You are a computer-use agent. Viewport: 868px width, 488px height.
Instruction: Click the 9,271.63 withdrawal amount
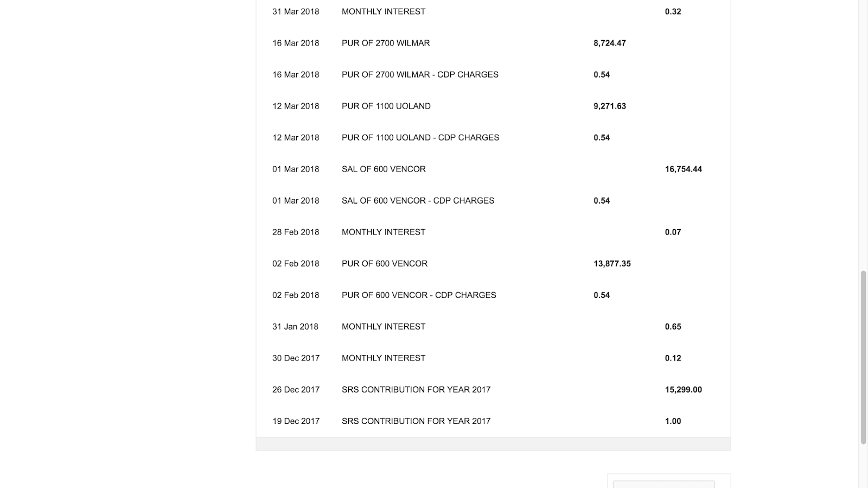point(609,106)
